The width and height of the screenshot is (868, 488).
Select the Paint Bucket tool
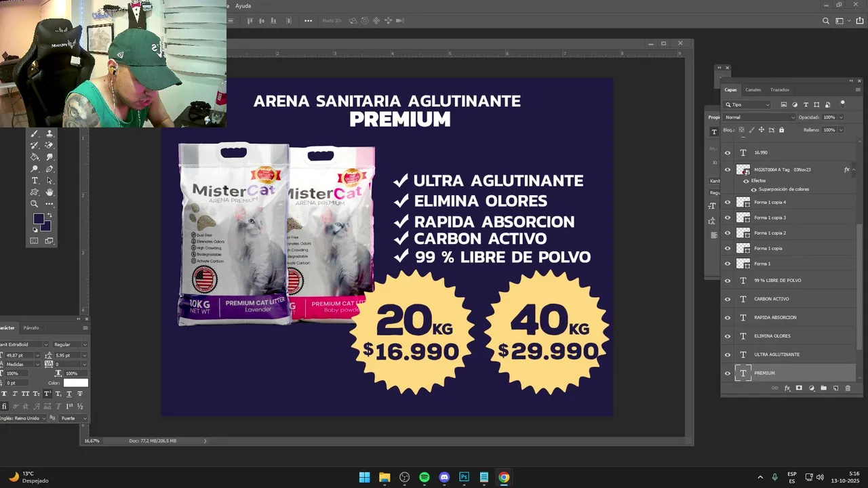pos(35,157)
